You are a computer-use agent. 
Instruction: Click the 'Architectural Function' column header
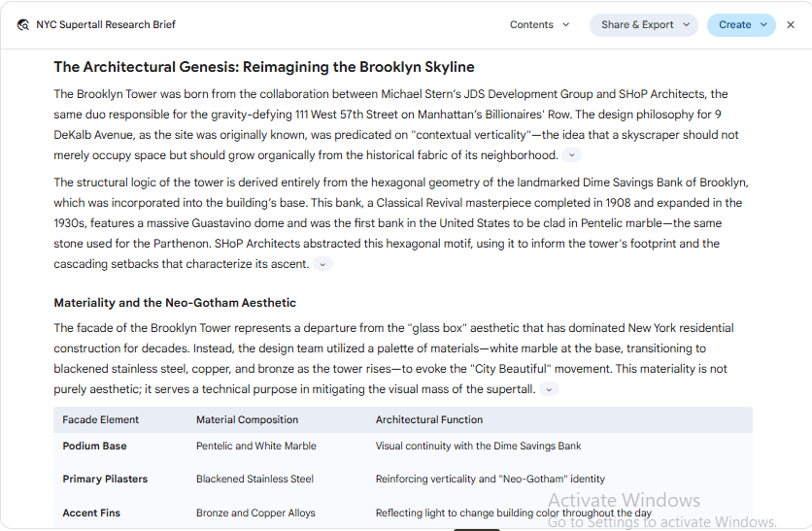click(428, 419)
